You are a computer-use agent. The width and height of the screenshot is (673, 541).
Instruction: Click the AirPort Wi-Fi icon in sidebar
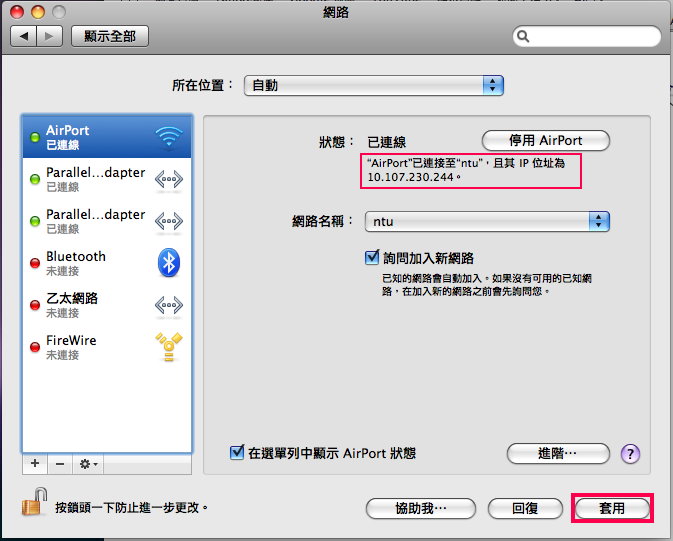coord(168,137)
